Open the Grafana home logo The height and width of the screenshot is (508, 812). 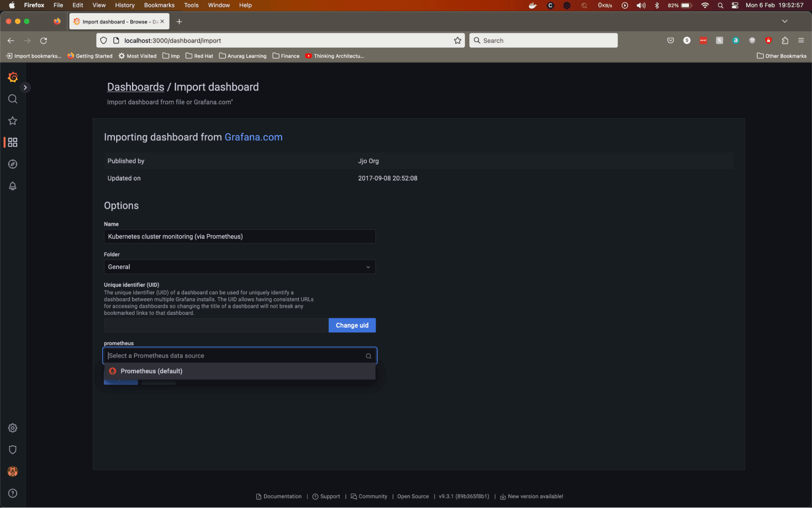click(13, 77)
